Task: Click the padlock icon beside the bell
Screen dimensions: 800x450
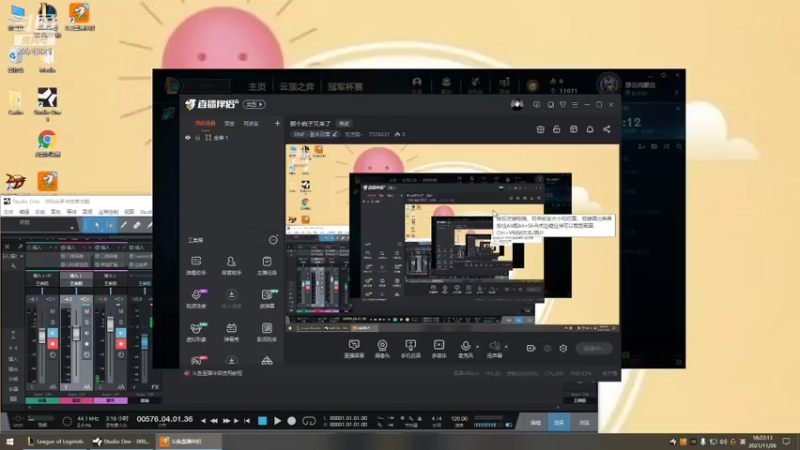Action: 557,130
